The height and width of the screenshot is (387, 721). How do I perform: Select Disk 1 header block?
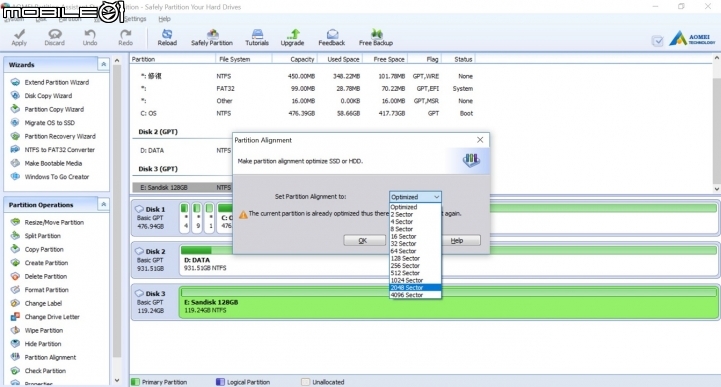pyautogui.click(x=154, y=217)
